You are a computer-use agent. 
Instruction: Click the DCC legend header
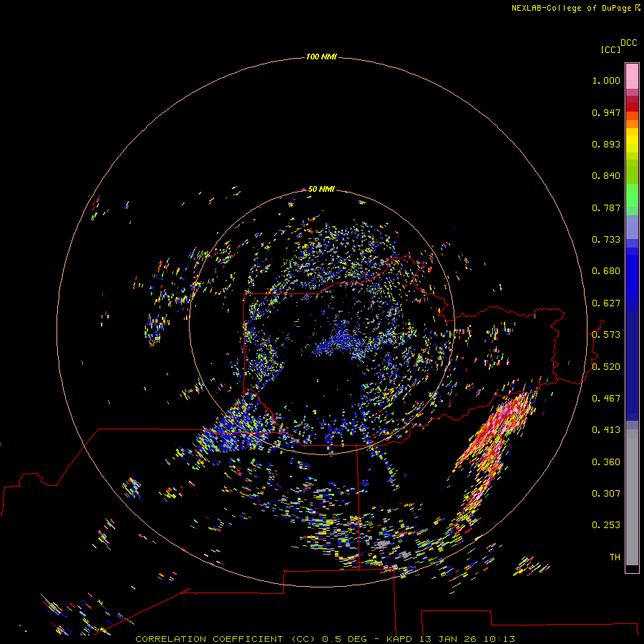pos(629,43)
